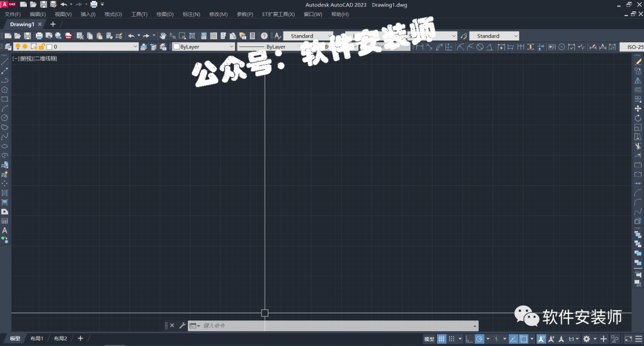644x346 pixels.
Task: Select the Erase tool in the modify toolbar
Action: coord(638,61)
